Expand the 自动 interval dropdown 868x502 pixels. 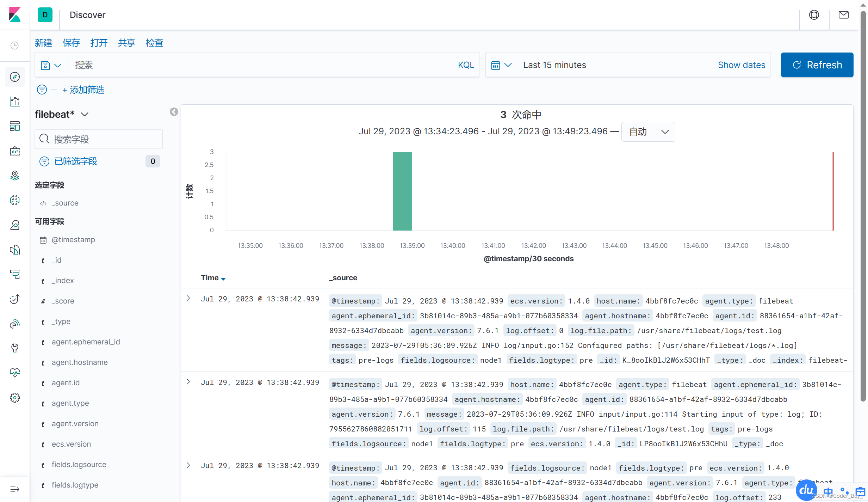[x=648, y=131]
